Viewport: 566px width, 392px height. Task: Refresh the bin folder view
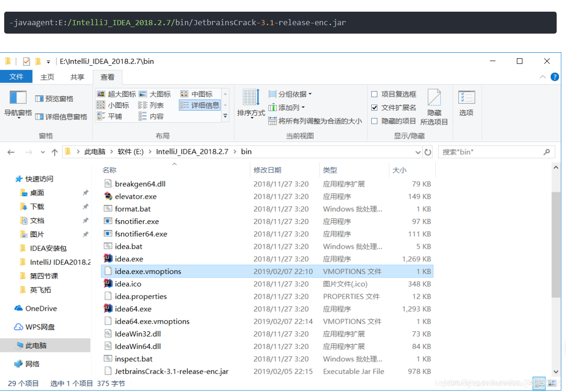(428, 152)
